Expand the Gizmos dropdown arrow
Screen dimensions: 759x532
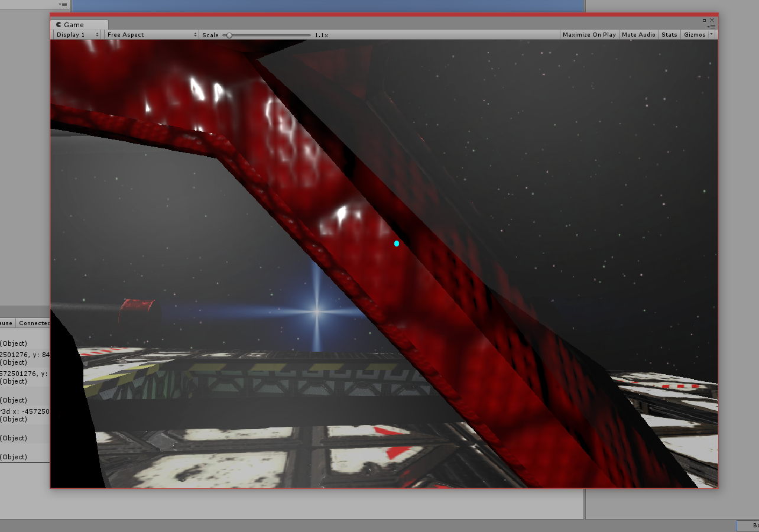click(712, 35)
